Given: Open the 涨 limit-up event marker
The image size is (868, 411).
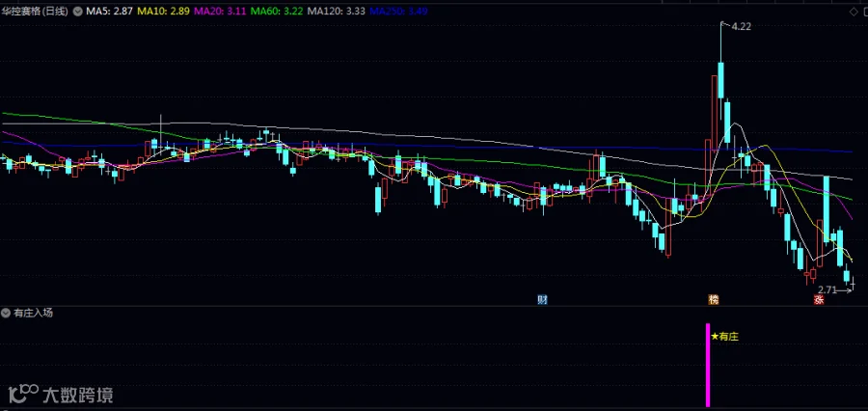Looking at the screenshot, I should 818,300.
